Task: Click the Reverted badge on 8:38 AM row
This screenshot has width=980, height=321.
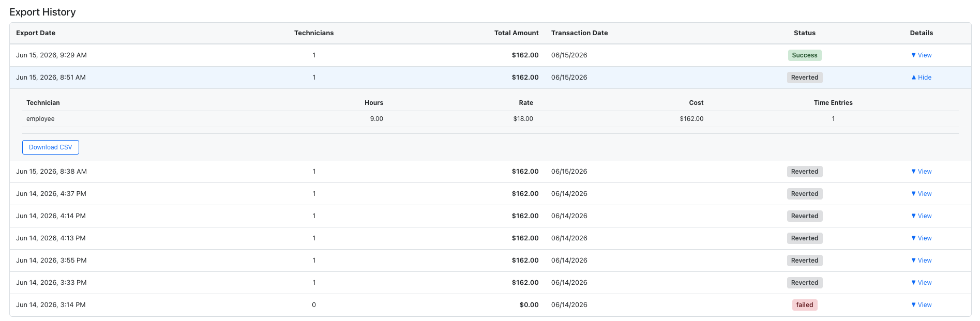Action: (x=805, y=172)
